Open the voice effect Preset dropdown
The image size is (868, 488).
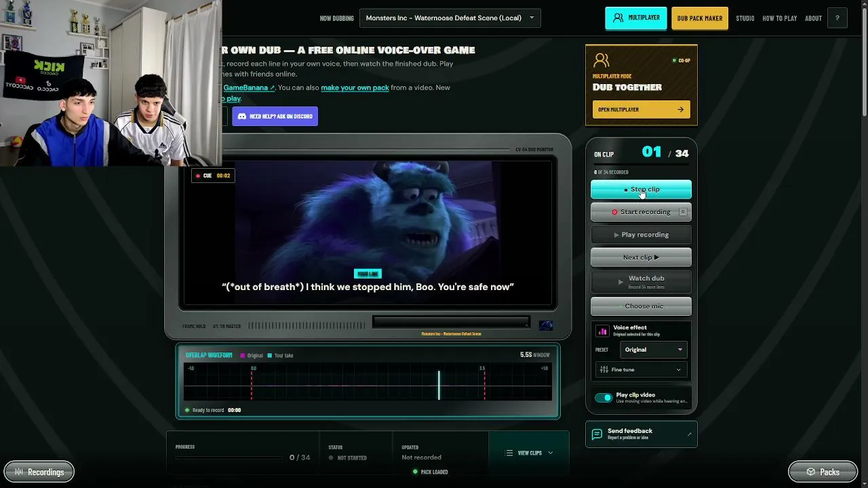tap(654, 350)
